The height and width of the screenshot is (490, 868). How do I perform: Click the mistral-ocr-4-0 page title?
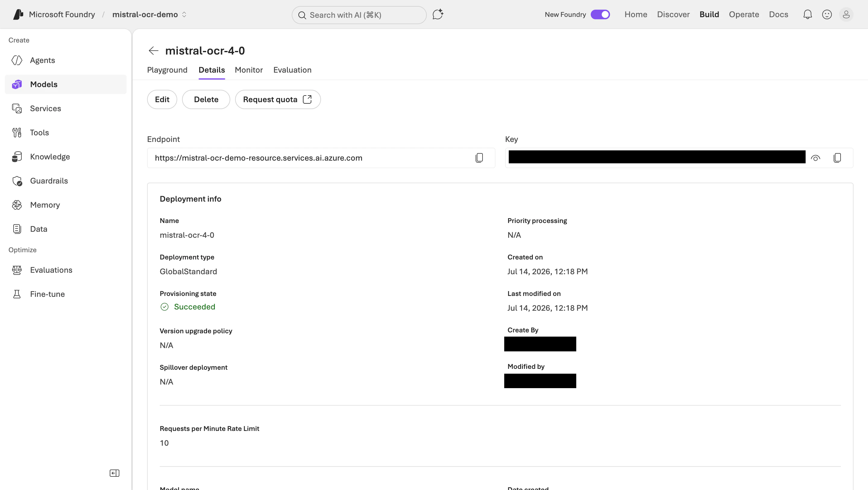[x=205, y=51]
